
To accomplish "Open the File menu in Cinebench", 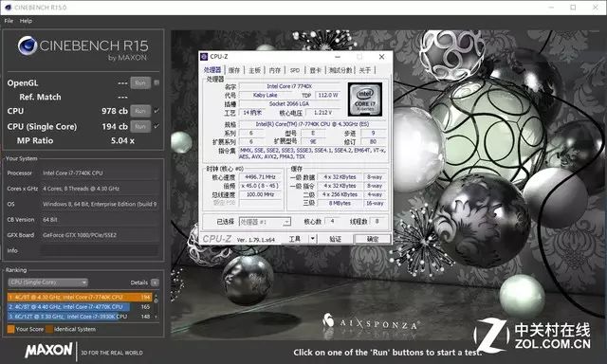I will pos(9,21).
